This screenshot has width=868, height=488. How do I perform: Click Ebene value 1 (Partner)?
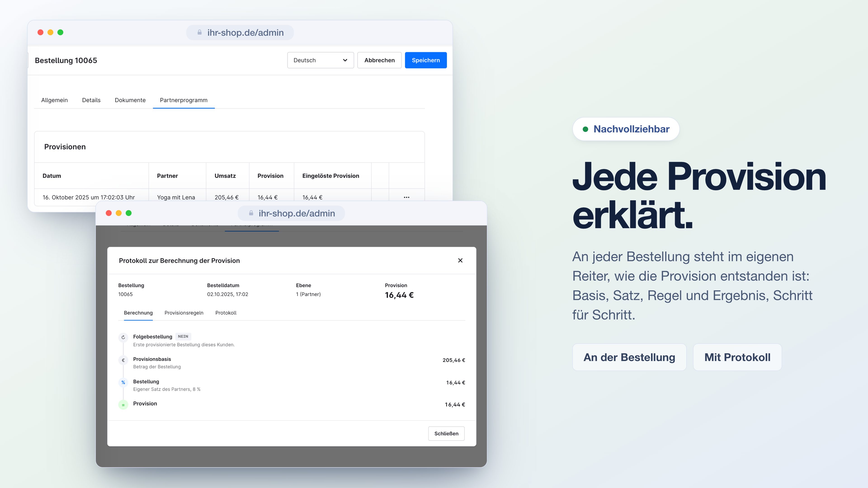(308, 294)
